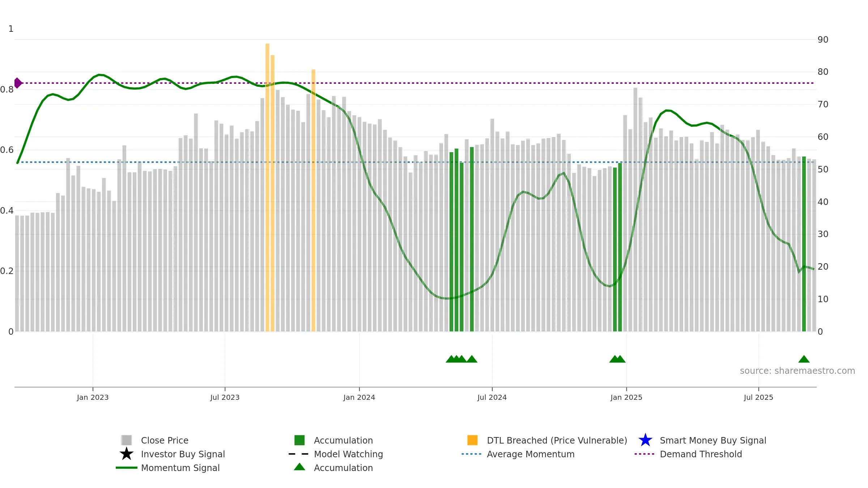Click the green Momentum Signal legend line
Image resolution: width=868 pixels, height=488 pixels.
tap(127, 467)
